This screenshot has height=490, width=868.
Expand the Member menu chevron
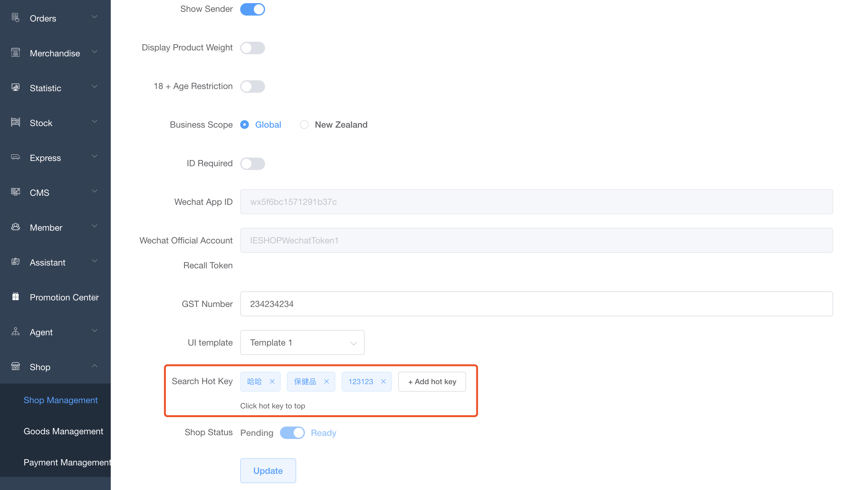pos(95,226)
